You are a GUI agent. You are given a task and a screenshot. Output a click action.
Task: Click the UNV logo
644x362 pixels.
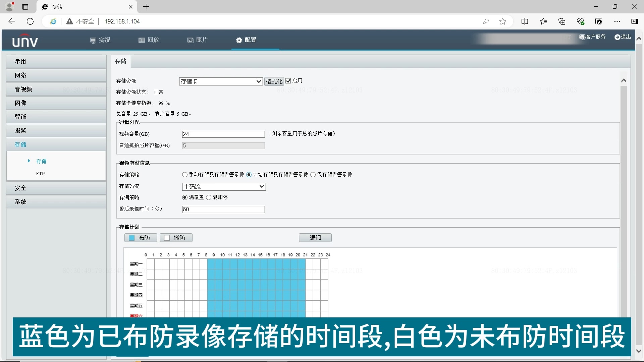pyautogui.click(x=25, y=40)
